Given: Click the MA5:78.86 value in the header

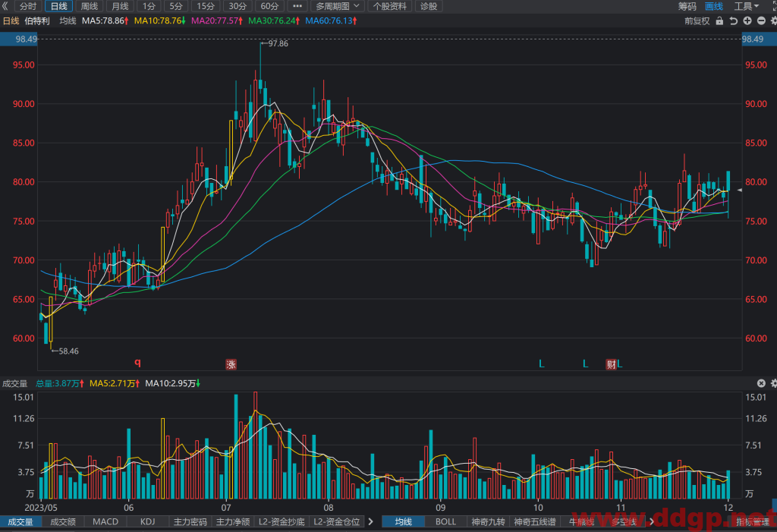Looking at the screenshot, I should pos(105,20).
